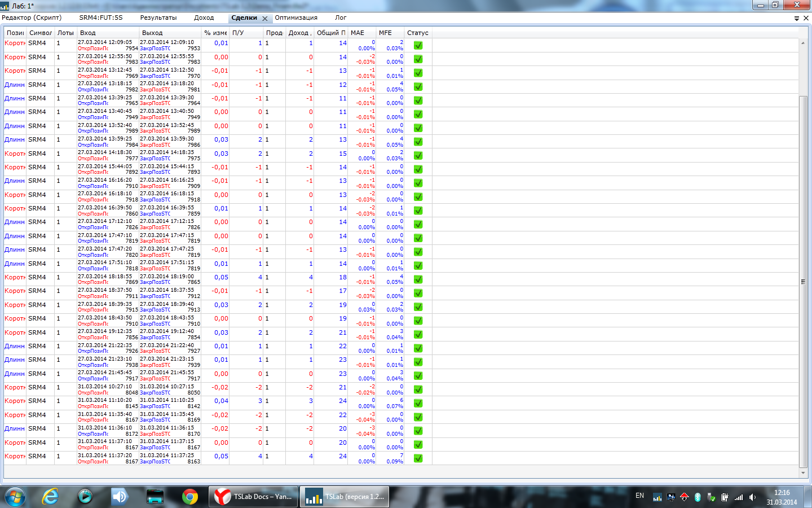This screenshot has height=508, width=812.
Task: Close the Сделки tab with its X
Action: click(x=265, y=19)
